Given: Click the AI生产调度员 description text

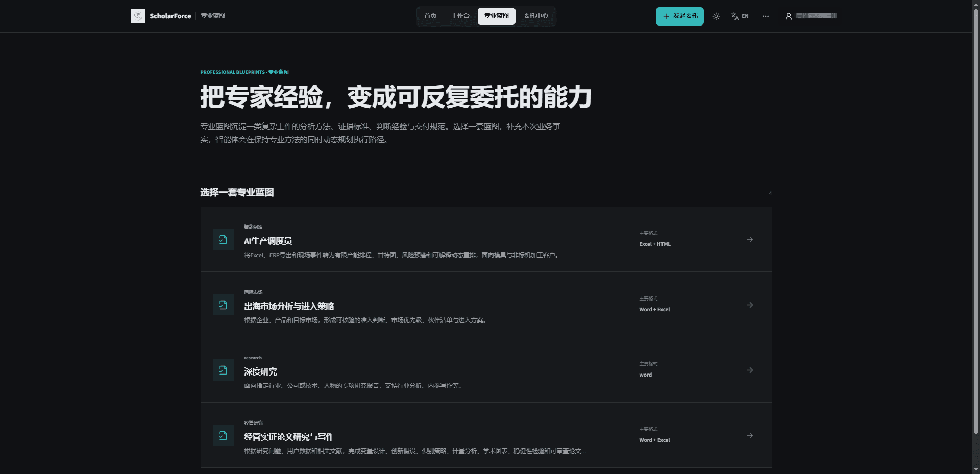Looking at the screenshot, I should (x=402, y=255).
